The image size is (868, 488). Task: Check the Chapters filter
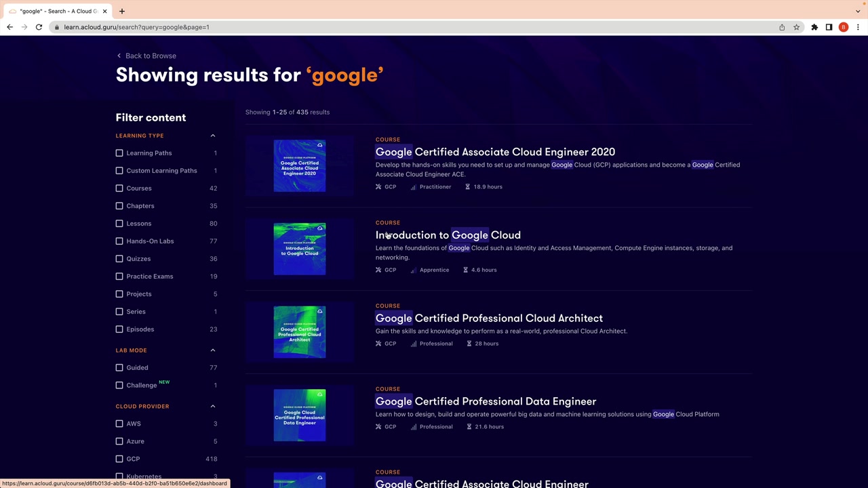(x=119, y=206)
